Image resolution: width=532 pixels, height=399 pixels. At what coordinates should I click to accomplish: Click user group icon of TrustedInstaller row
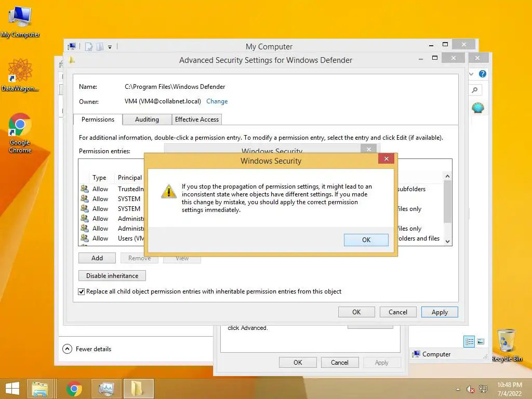85,189
